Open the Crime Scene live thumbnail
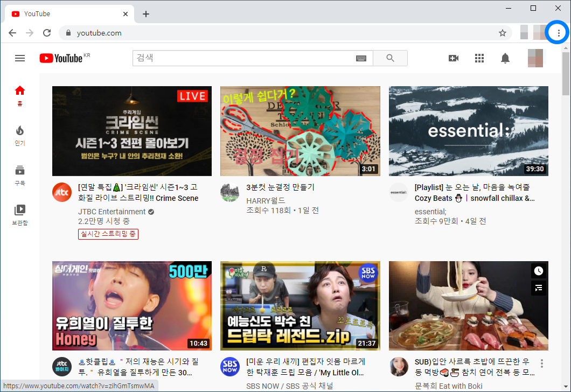This screenshot has width=571, height=392. pyautogui.click(x=132, y=131)
